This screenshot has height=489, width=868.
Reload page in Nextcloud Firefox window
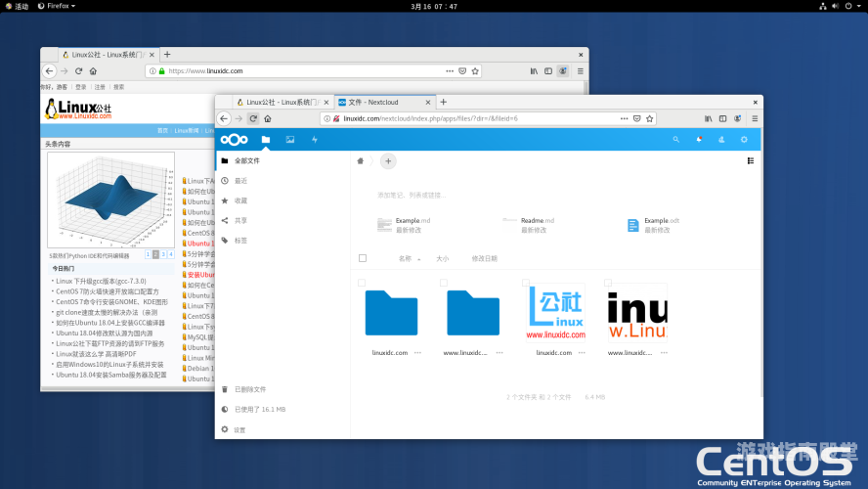click(x=253, y=118)
